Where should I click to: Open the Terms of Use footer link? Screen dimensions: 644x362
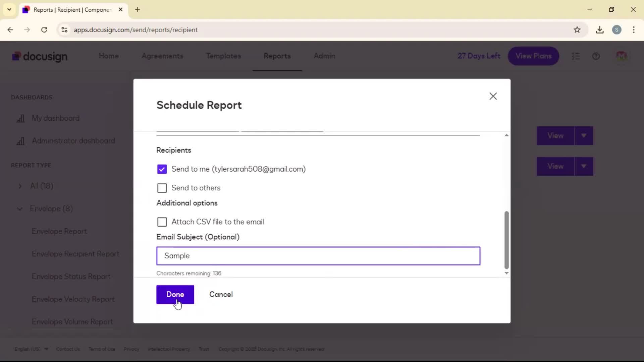click(102, 349)
